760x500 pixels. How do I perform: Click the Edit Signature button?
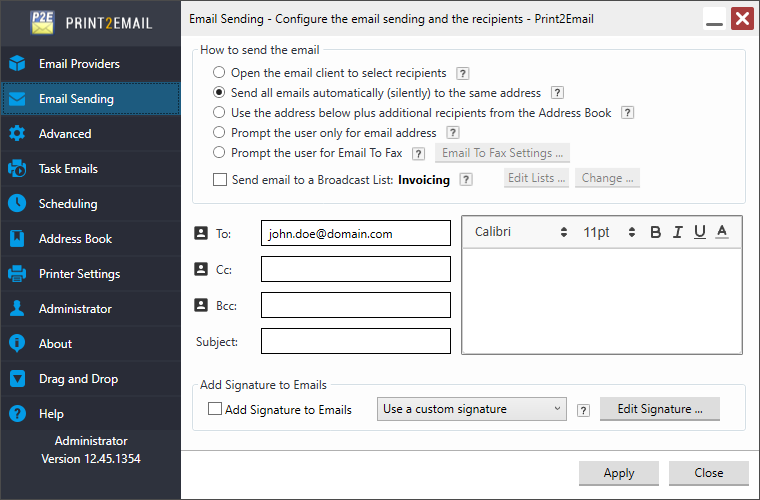pos(660,409)
